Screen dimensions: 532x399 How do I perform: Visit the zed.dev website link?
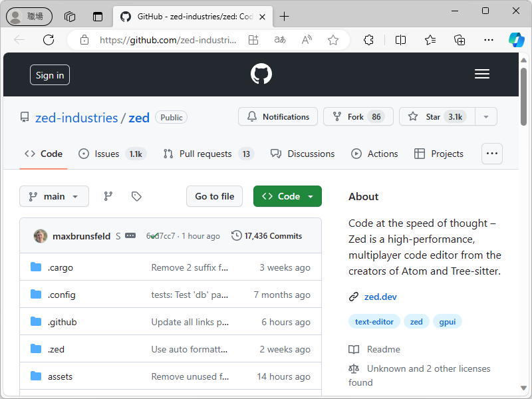point(380,297)
